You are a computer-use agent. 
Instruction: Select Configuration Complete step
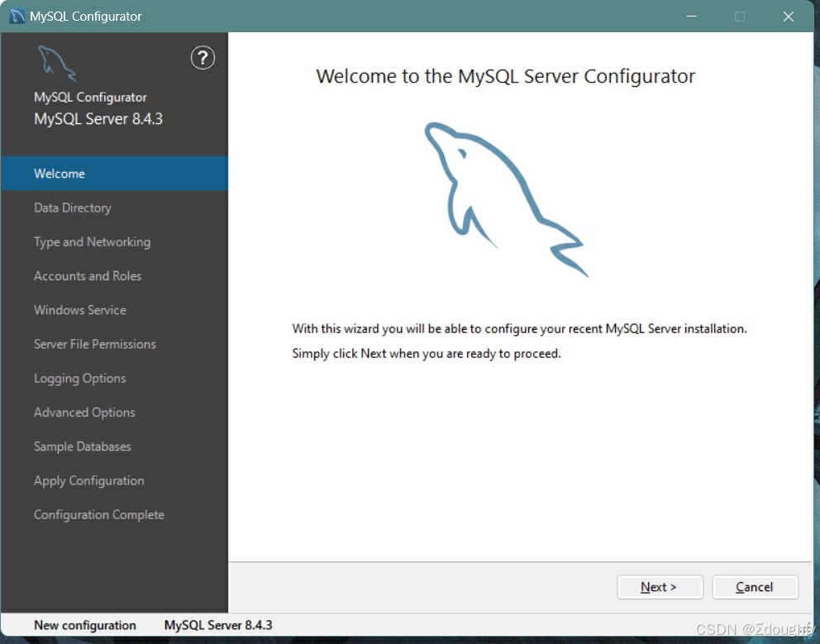tap(115, 514)
